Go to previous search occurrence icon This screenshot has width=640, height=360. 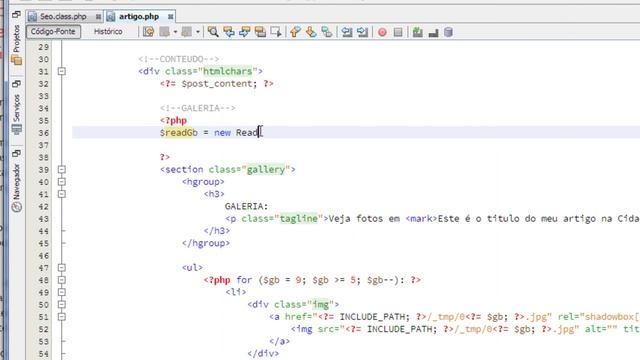[x=229, y=32]
